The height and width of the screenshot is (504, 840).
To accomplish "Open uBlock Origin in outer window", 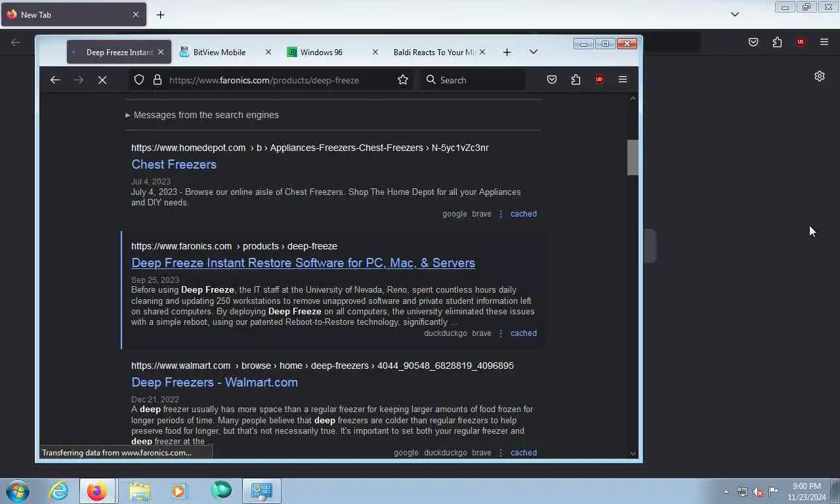I will 801,43.
